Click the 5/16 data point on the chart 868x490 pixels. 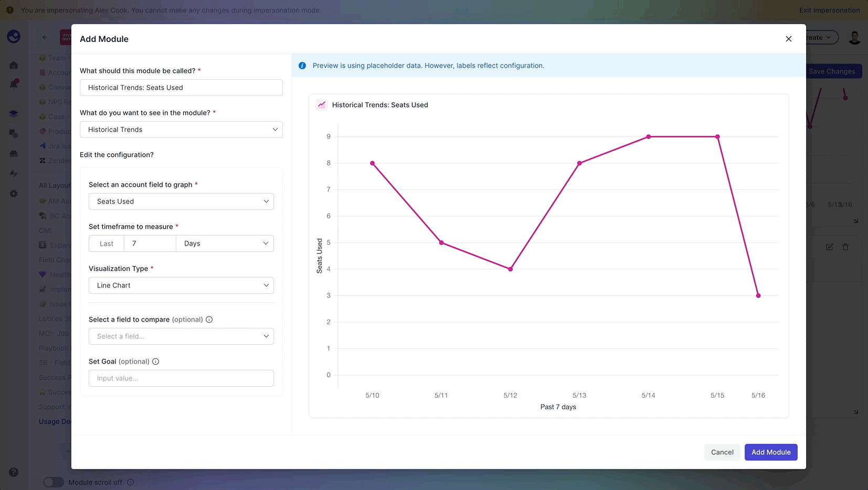coord(758,296)
